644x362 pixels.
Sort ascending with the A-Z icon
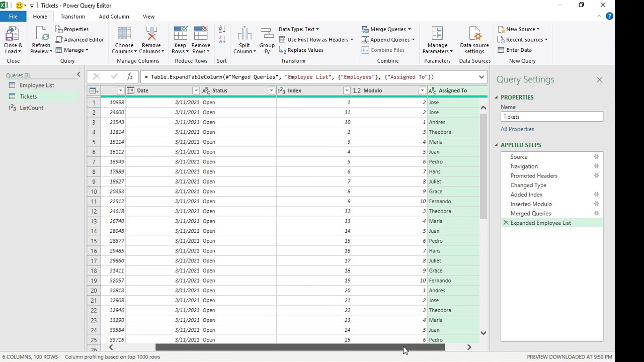(x=222, y=30)
